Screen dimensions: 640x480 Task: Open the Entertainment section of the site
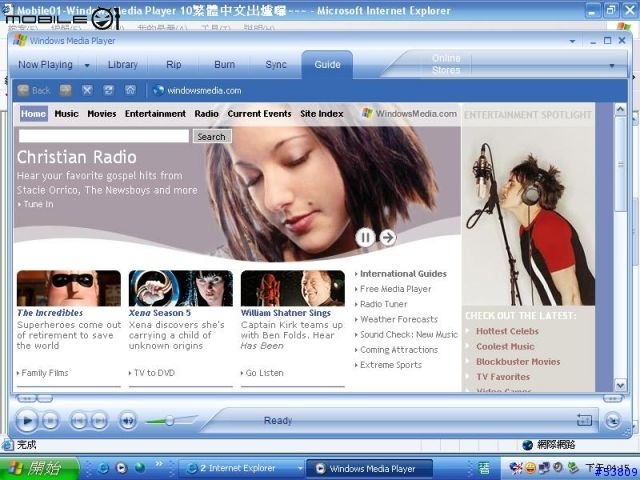(155, 114)
